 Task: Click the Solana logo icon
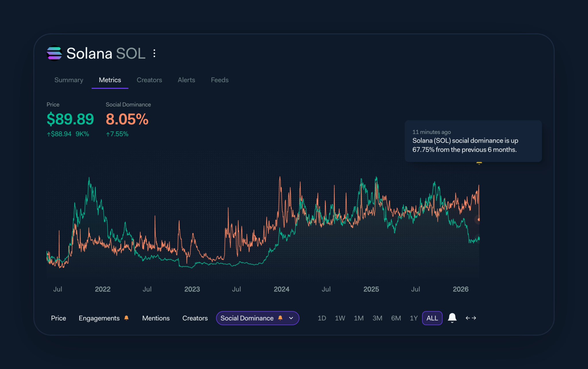click(54, 53)
